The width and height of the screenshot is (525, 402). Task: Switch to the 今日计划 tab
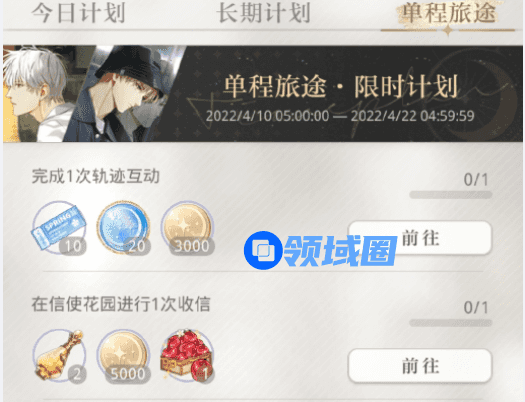(x=78, y=13)
